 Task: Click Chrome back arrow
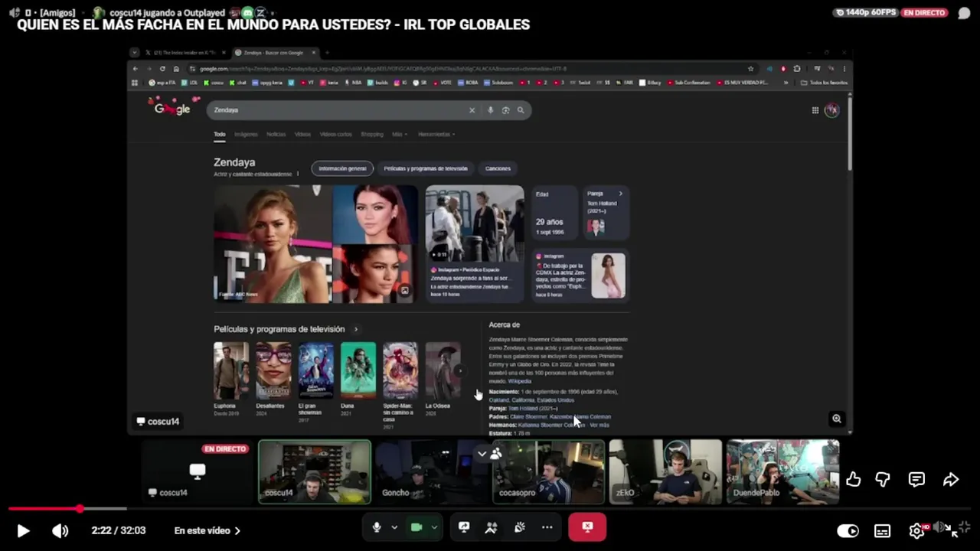(x=136, y=69)
